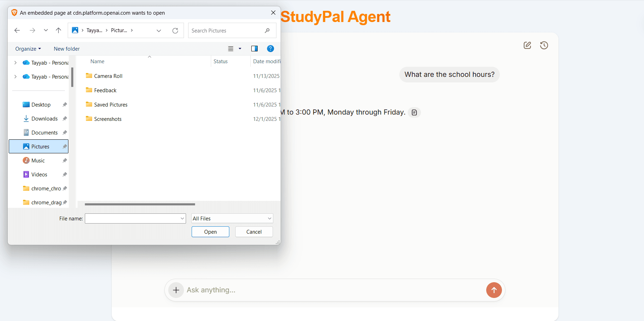Click the 11/13/2025 date of Camera Roll
Image resolution: width=644 pixels, height=321 pixels.
click(266, 76)
